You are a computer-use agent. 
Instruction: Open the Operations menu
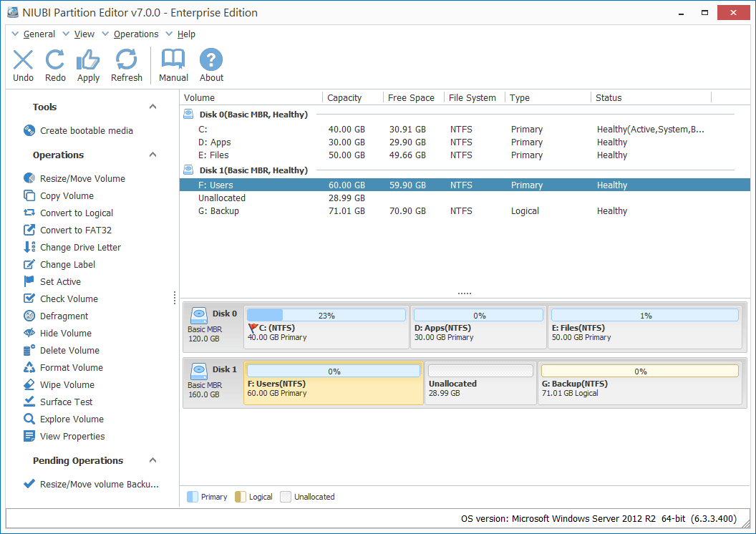coord(136,34)
